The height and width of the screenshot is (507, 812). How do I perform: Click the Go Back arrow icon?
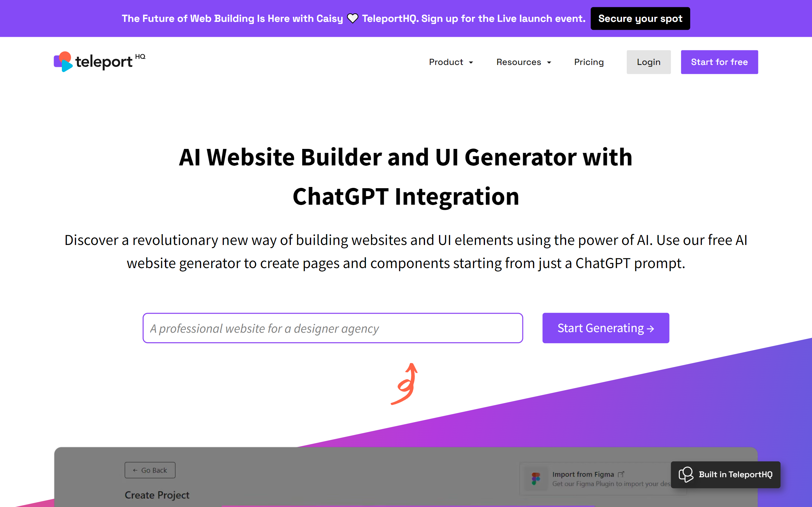[x=133, y=470]
